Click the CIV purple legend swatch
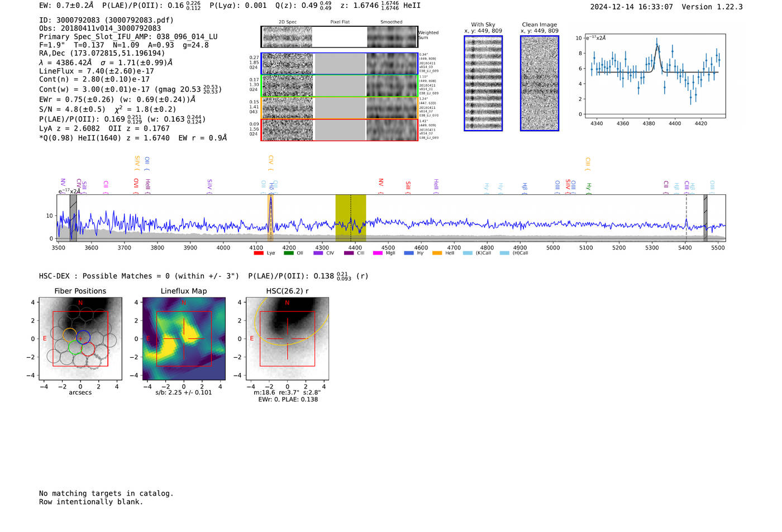This screenshot has height=532, width=782. 318,253
